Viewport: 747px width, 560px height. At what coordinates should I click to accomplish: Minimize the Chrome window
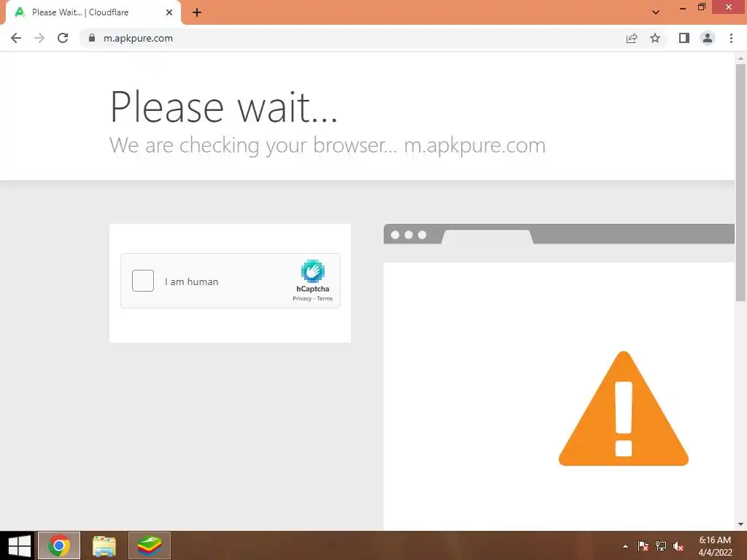[x=683, y=7]
